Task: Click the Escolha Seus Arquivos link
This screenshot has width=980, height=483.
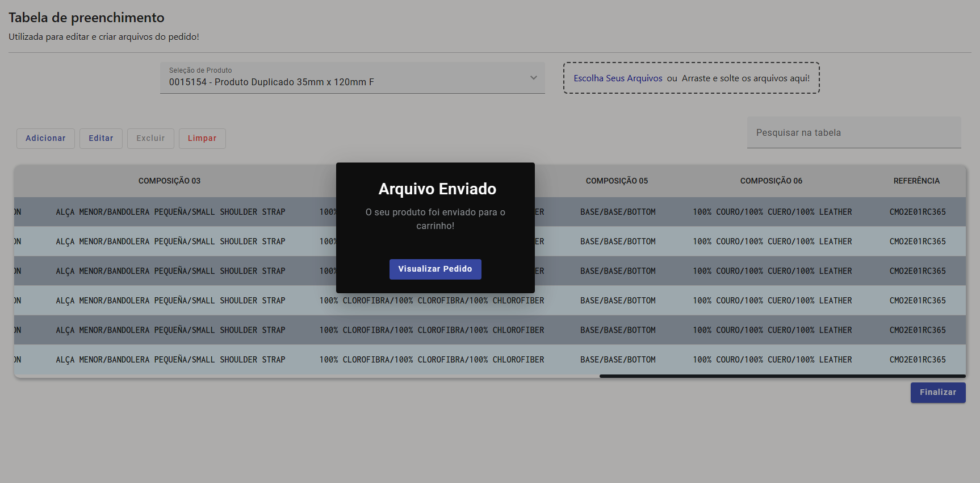Action: 618,78
